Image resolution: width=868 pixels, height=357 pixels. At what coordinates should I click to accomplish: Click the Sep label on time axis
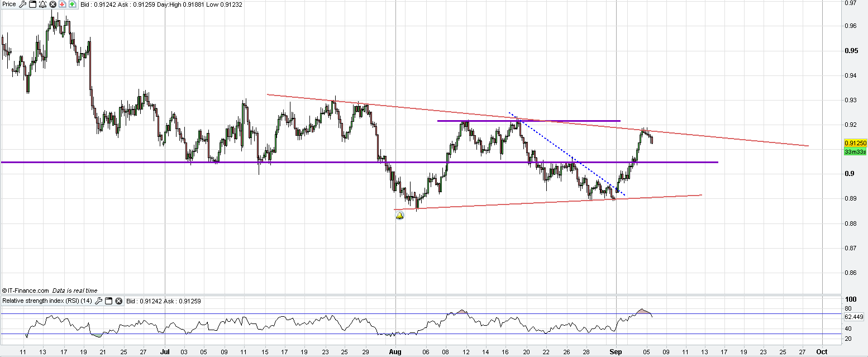617,353
